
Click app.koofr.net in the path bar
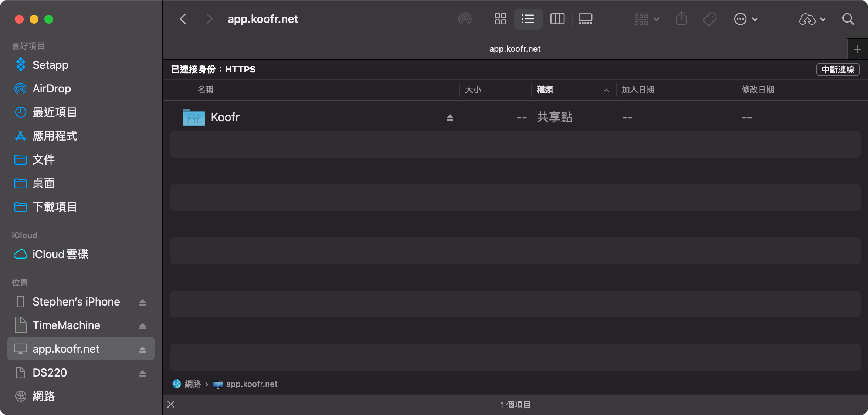coord(245,384)
